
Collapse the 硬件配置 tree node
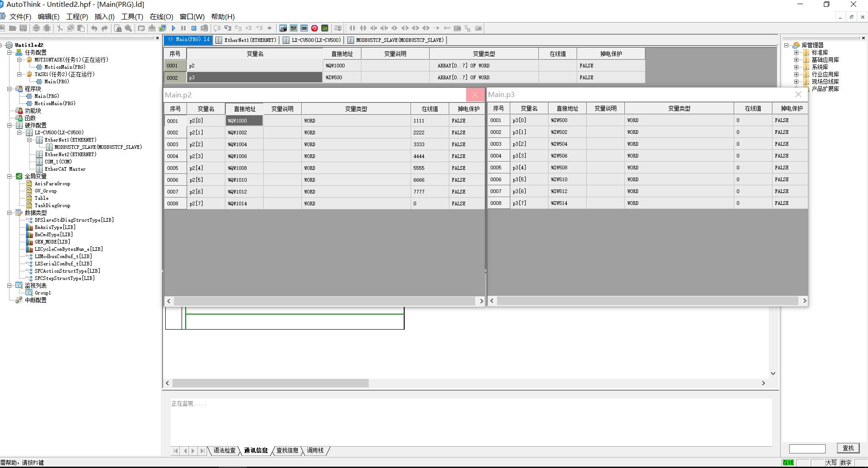point(9,125)
